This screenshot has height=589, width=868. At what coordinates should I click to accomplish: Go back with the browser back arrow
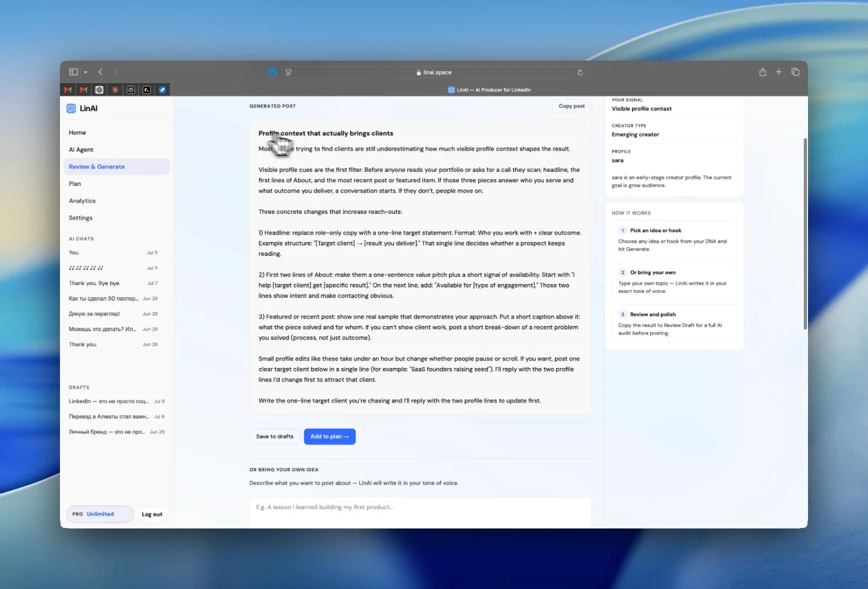100,72
